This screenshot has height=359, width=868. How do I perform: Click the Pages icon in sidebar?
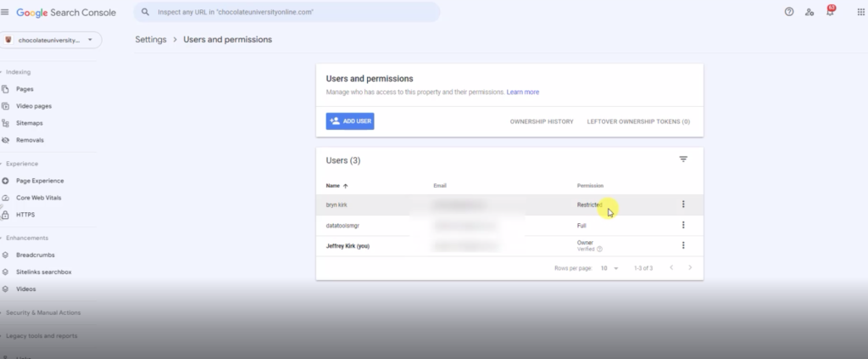coord(6,88)
